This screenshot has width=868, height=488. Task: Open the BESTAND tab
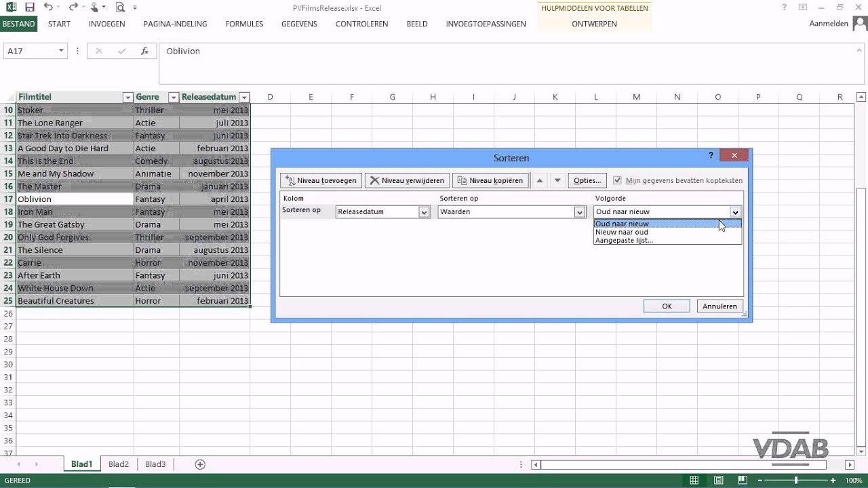coord(18,24)
